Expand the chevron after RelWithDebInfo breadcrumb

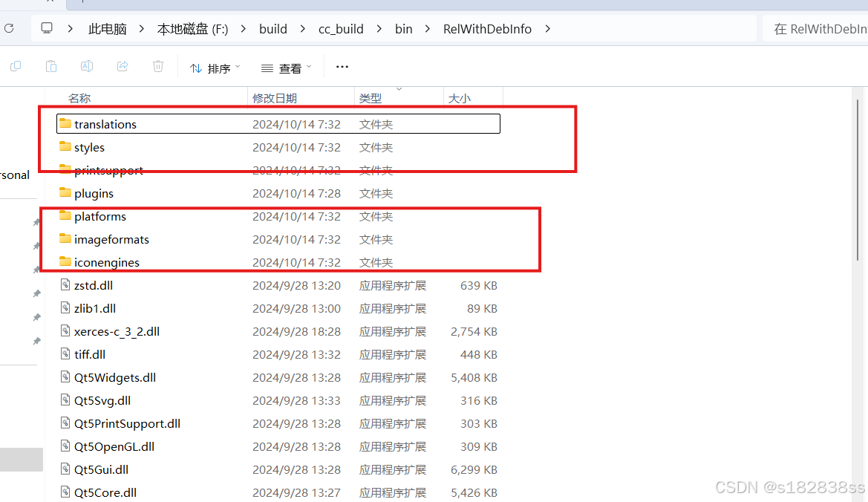tap(547, 29)
